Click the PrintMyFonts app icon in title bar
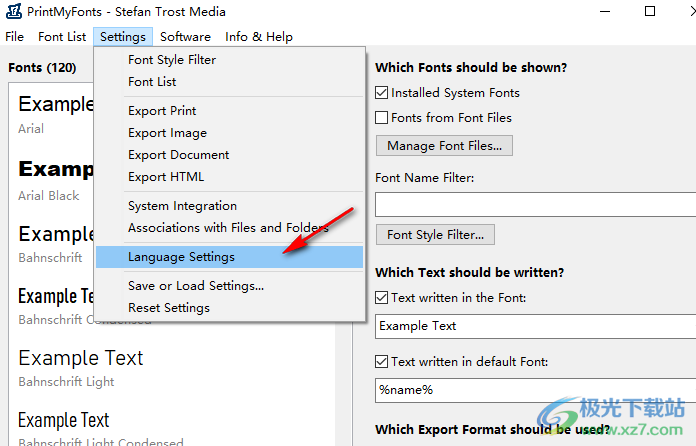The height and width of the screenshot is (446, 696). tap(13, 11)
